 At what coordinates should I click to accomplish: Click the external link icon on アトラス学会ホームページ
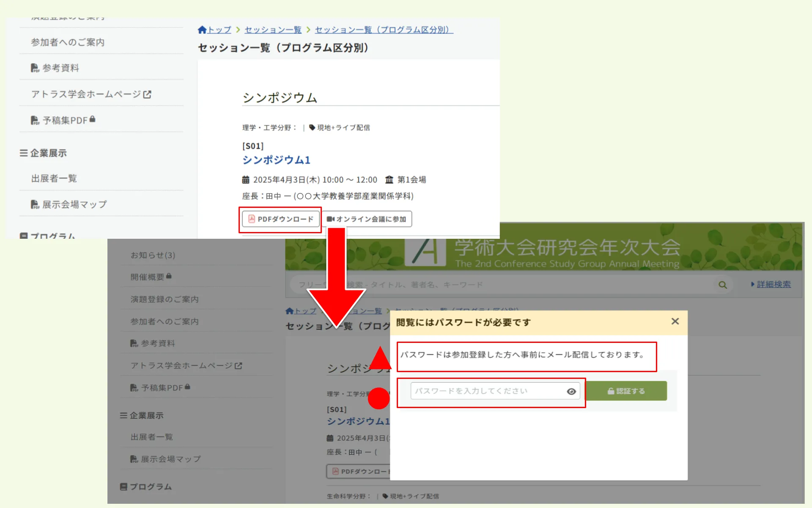(x=147, y=94)
